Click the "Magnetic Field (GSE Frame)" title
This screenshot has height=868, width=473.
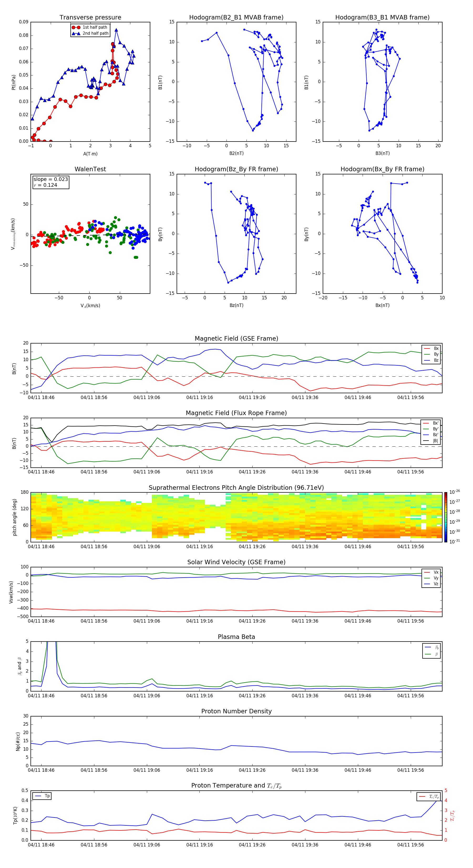(x=236, y=339)
